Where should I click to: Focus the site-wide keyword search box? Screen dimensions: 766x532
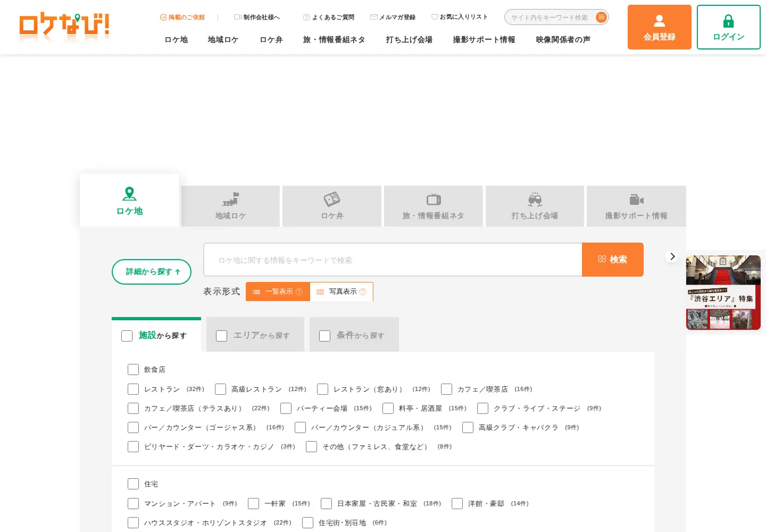[x=551, y=17]
